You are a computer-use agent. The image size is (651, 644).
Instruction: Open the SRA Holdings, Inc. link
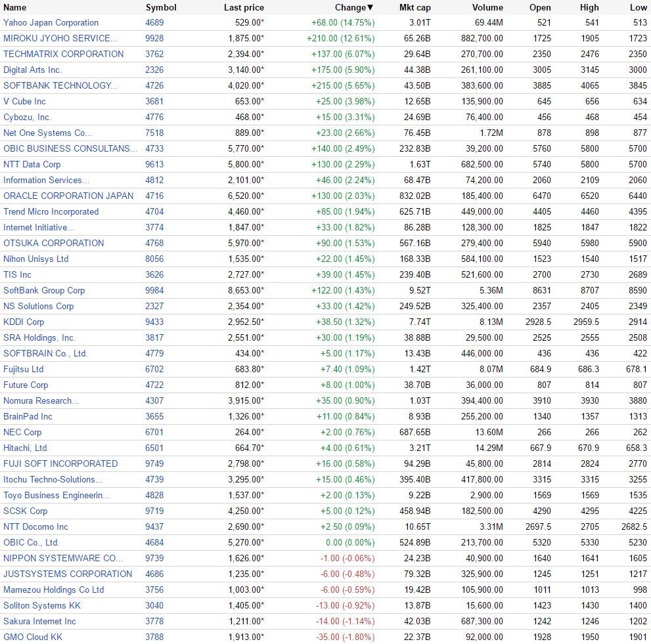point(39,338)
